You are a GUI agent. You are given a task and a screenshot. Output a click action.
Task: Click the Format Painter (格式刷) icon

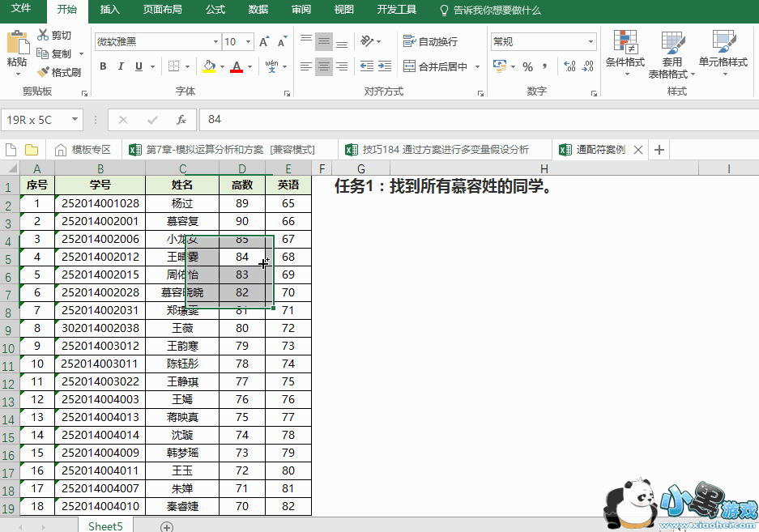pos(44,72)
